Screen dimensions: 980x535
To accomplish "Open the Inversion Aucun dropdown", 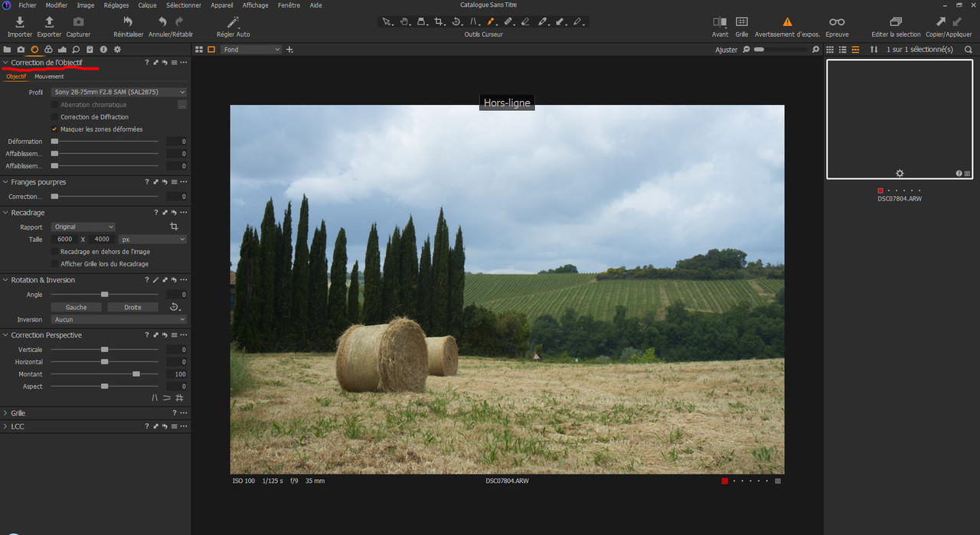I will [119, 320].
